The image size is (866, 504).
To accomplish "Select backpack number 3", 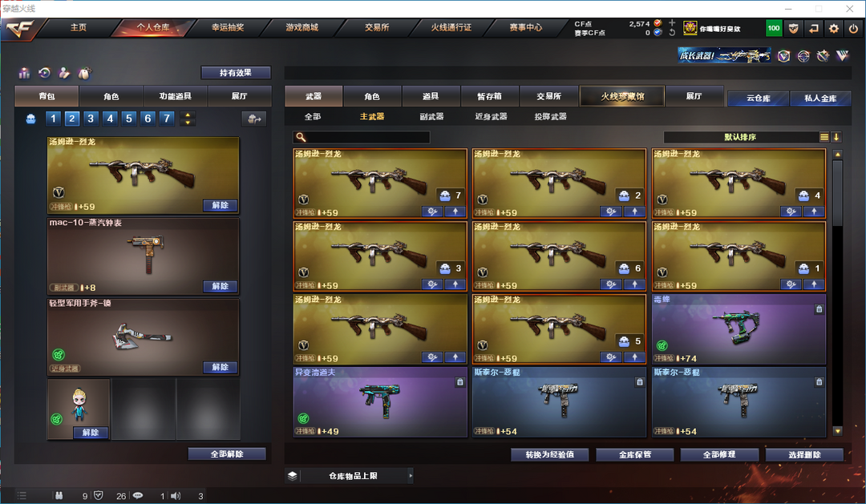I will pyautogui.click(x=91, y=118).
